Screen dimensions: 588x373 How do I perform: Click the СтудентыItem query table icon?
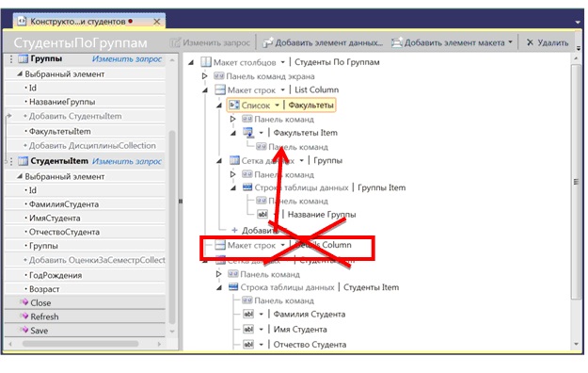click(23, 161)
